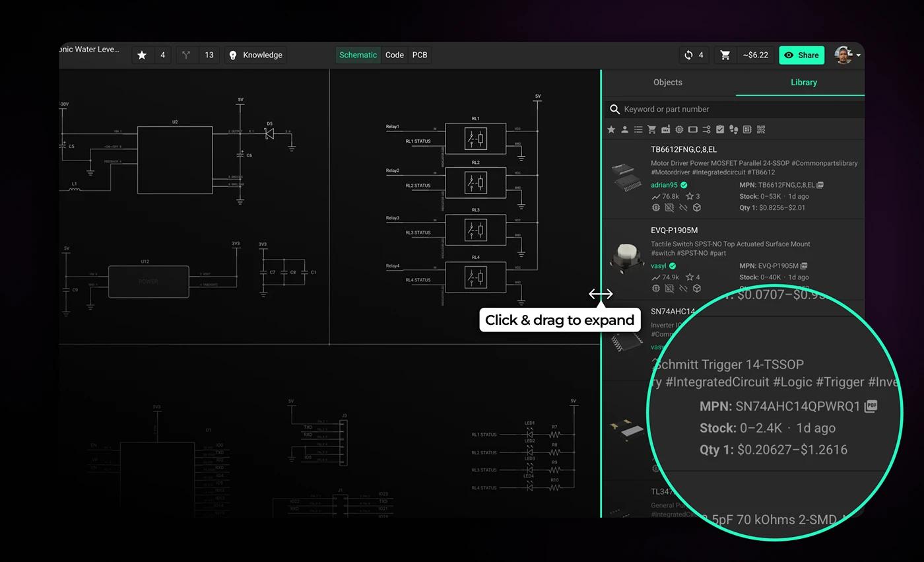
Task: Select the manufacturer filter icon in Library
Action: [665, 129]
